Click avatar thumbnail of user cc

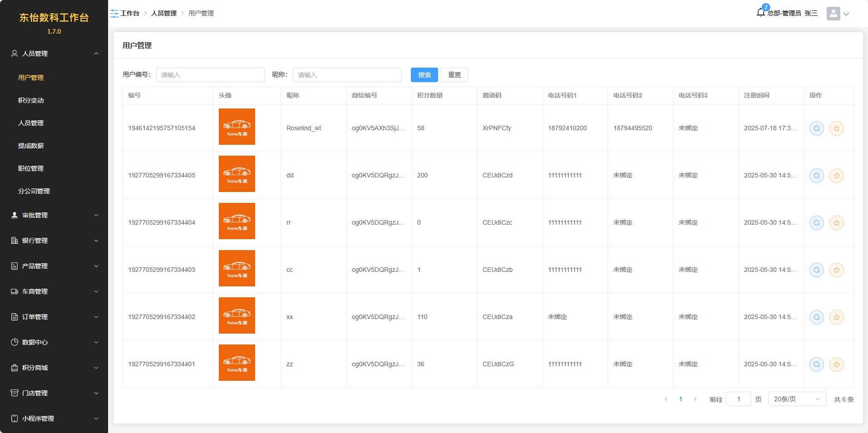click(237, 268)
